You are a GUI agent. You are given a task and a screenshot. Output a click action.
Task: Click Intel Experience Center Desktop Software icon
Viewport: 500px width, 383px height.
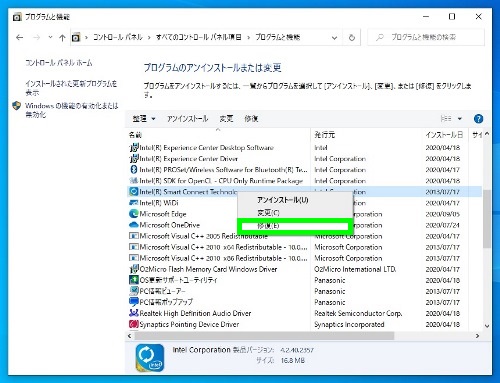pos(134,147)
